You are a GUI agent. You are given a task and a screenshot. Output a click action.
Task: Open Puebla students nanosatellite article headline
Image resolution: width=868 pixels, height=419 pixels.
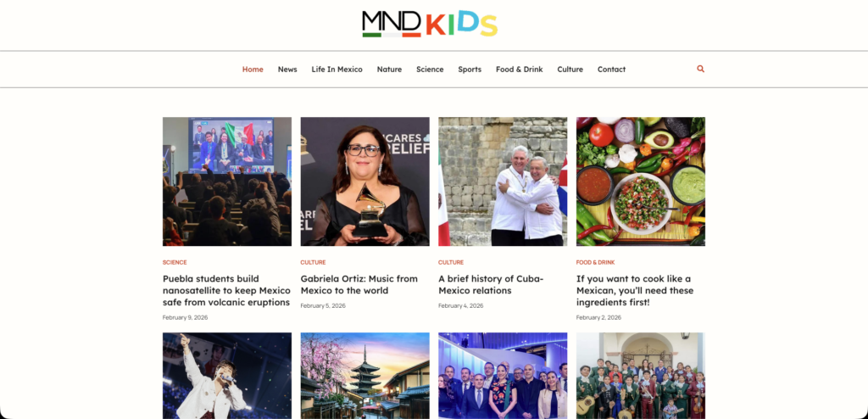pos(226,290)
